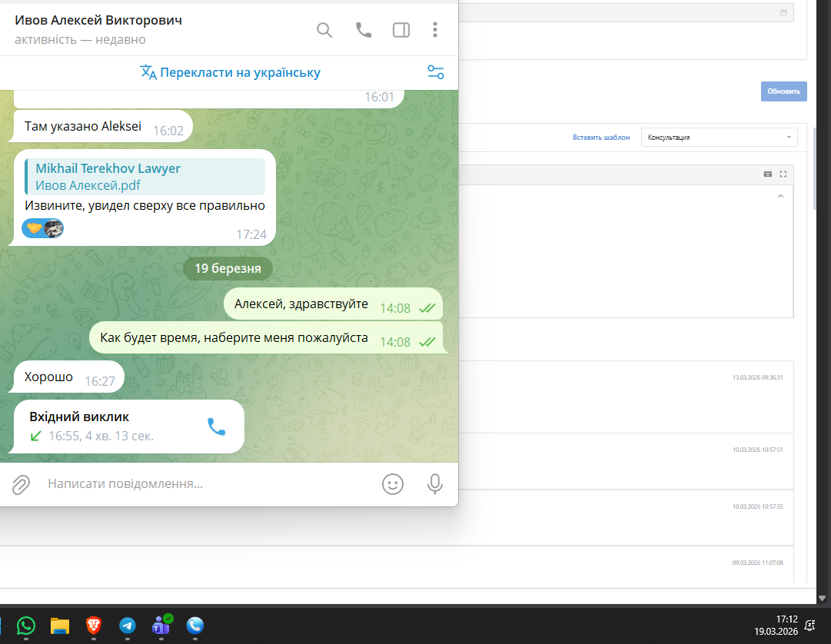This screenshot has height=644, width=831.
Task: Open the taskbar clock showing 17:12
Action: click(x=776, y=626)
